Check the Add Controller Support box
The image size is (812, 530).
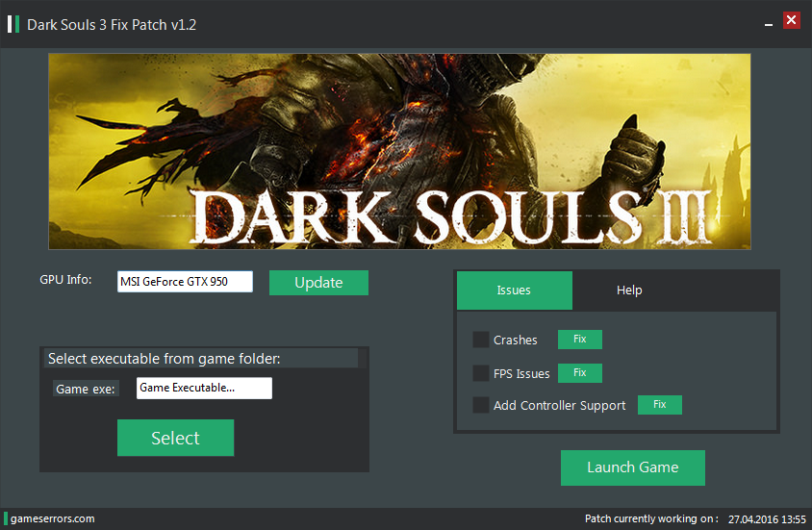coord(481,405)
